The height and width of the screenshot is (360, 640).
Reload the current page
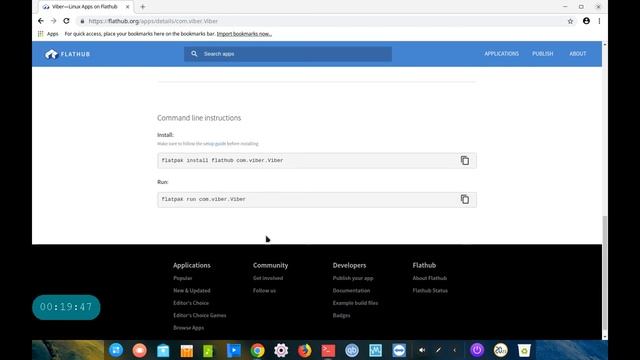pyautogui.click(x=66, y=21)
